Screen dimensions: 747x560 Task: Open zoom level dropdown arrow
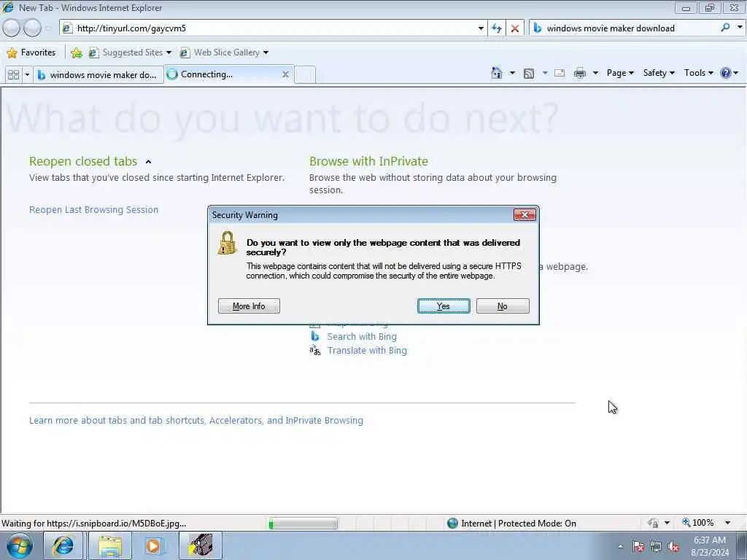(727, 523)
